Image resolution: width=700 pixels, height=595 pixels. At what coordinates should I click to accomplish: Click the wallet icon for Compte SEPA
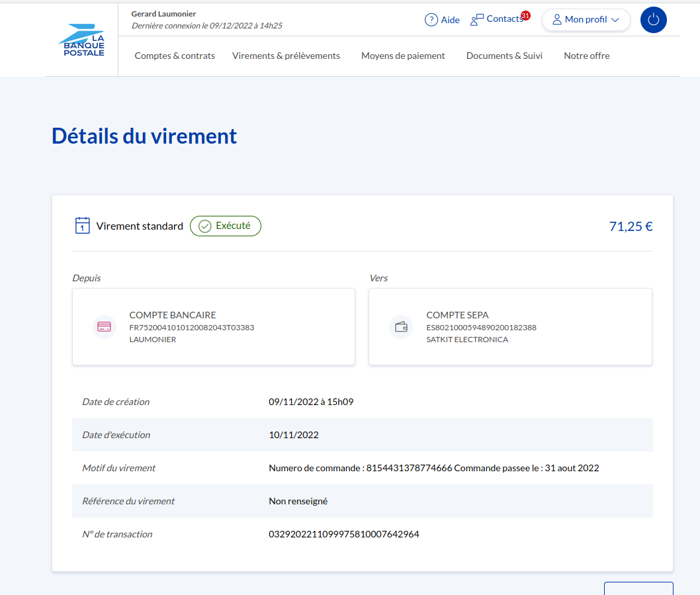point(401,327)
